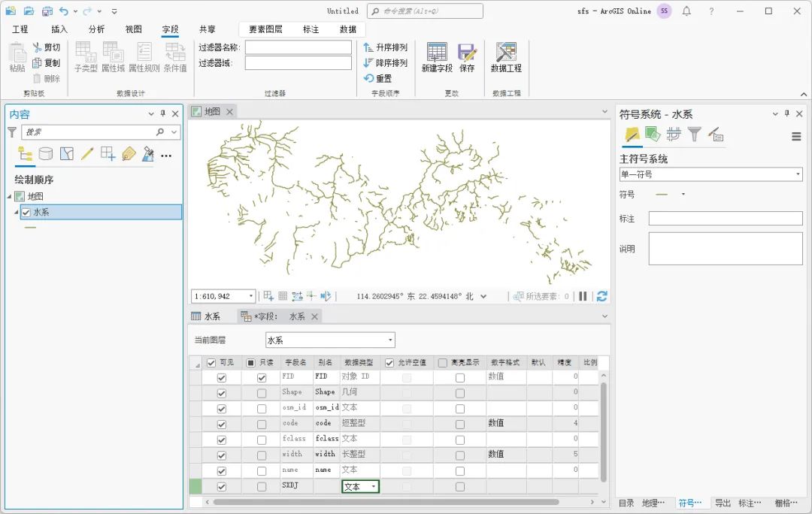Click the New Field (新建字段) button

coord(437,57)
